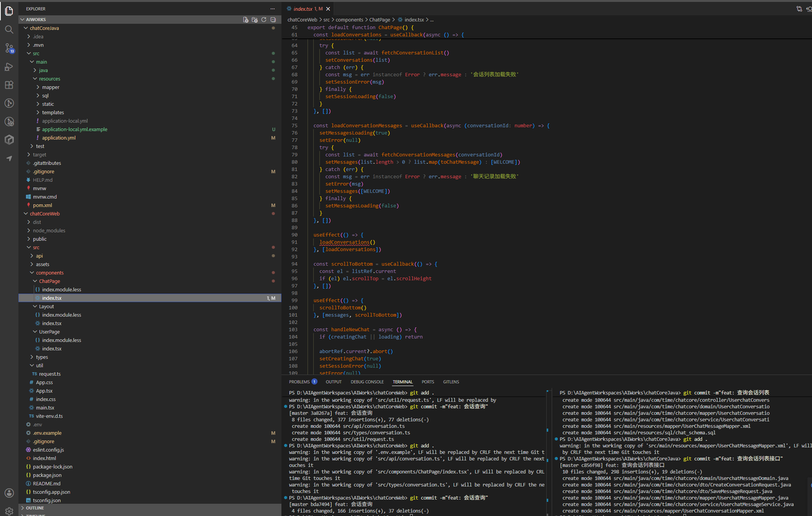This screenshot has width=812, height=516.
Task: Open App.tsx file
Action: click(44, 391)
